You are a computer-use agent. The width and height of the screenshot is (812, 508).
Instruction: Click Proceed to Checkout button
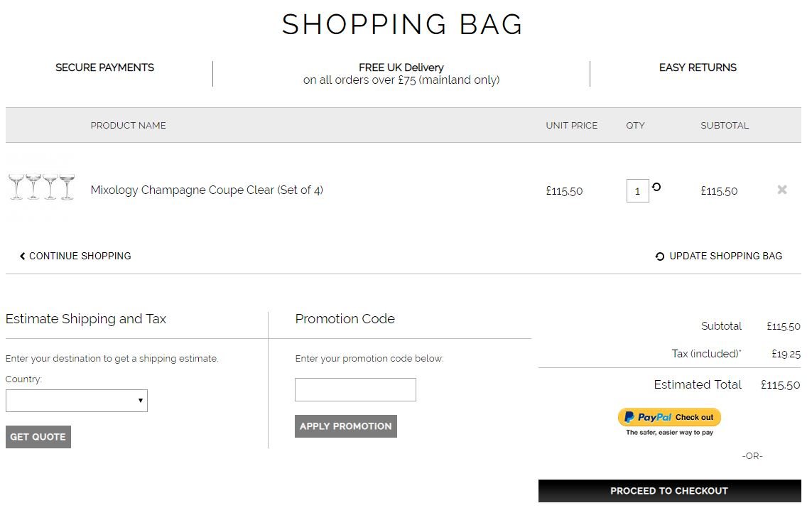(670, 491)
